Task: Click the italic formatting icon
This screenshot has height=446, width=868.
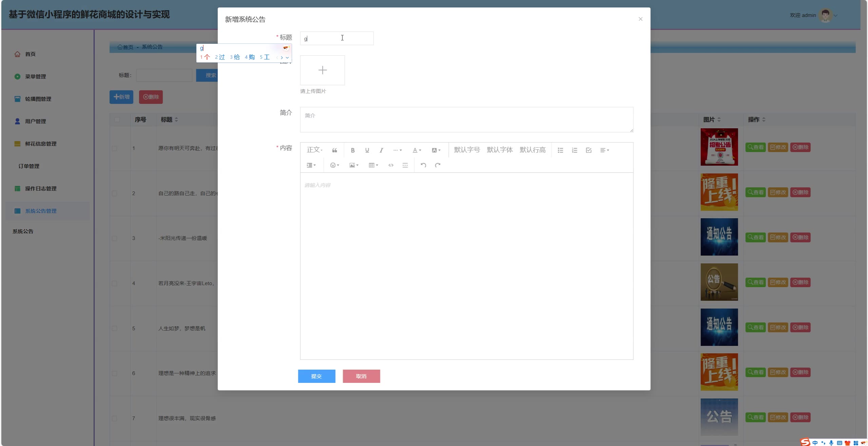Action: pyautogui.click(x=381, y=150)
